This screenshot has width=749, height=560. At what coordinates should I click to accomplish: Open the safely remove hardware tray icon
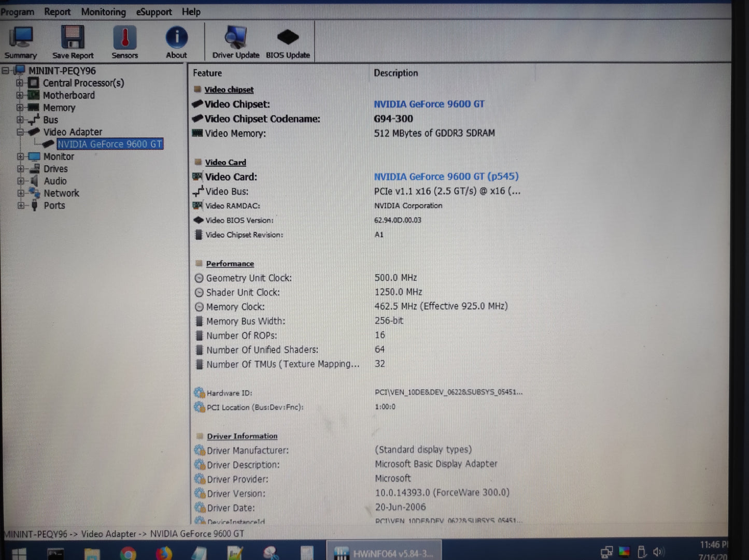643,552
